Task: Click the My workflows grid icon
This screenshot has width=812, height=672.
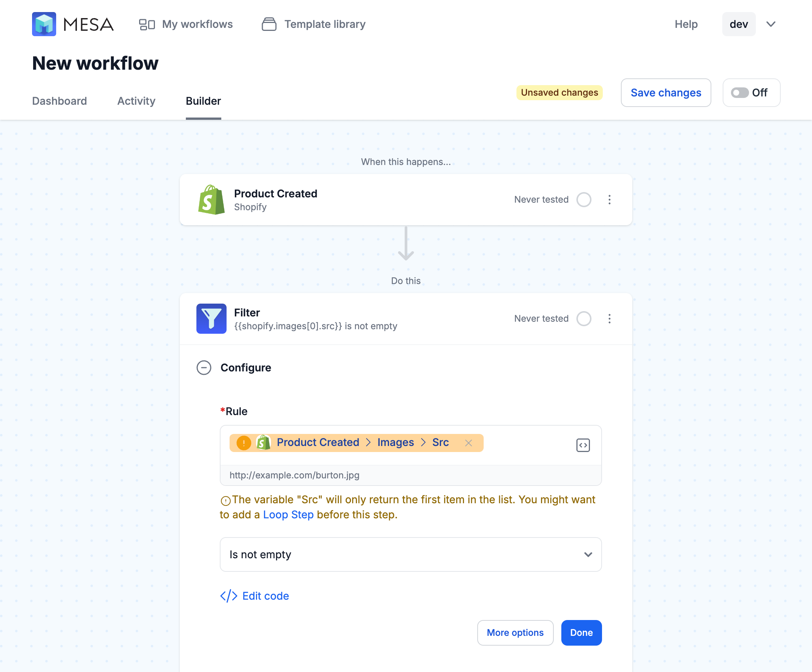Action: 146,24
